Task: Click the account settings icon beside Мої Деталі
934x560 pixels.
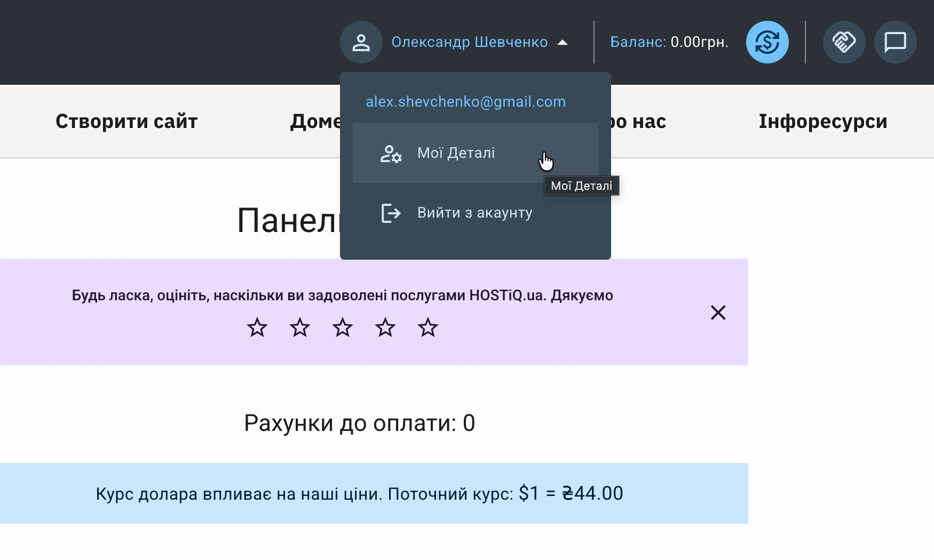Action: coord(390,154)
